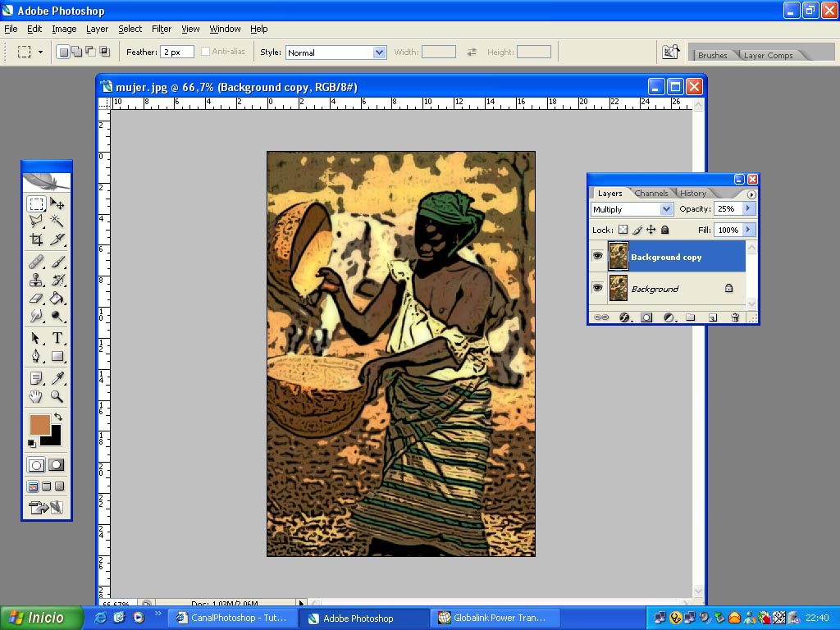Select the Type tool
Image resolution: width=840 pixels, height=630 pixels.
coord(57,338)
